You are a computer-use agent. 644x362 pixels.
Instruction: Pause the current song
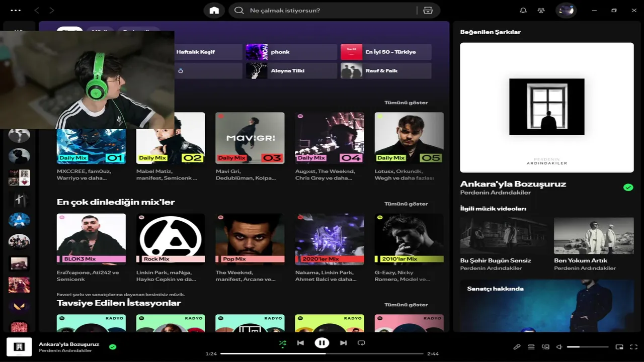tap(321, 343)
